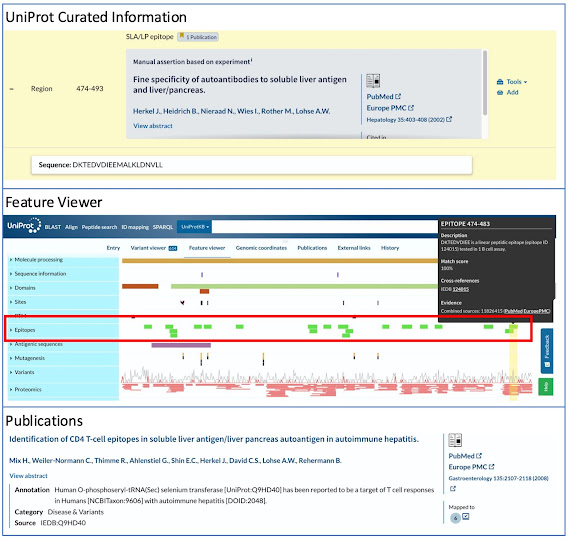
Task: Click Add to basket for the Region
Action: [x=512, y=92]
